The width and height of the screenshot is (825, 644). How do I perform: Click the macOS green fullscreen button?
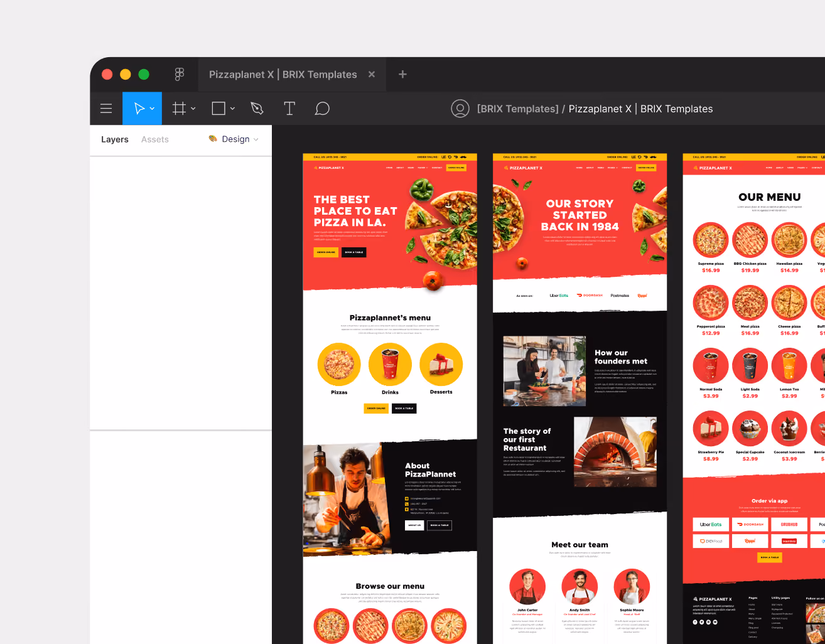pos(144,74)
